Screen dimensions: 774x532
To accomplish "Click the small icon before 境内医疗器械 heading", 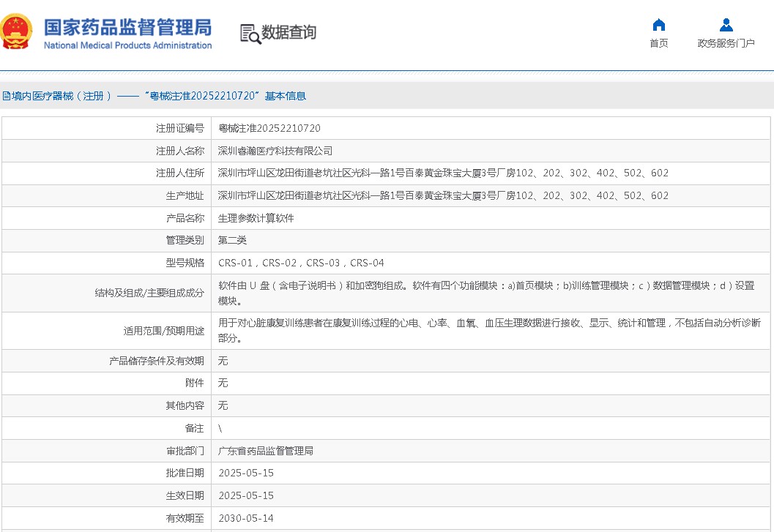I will [4, 96].
